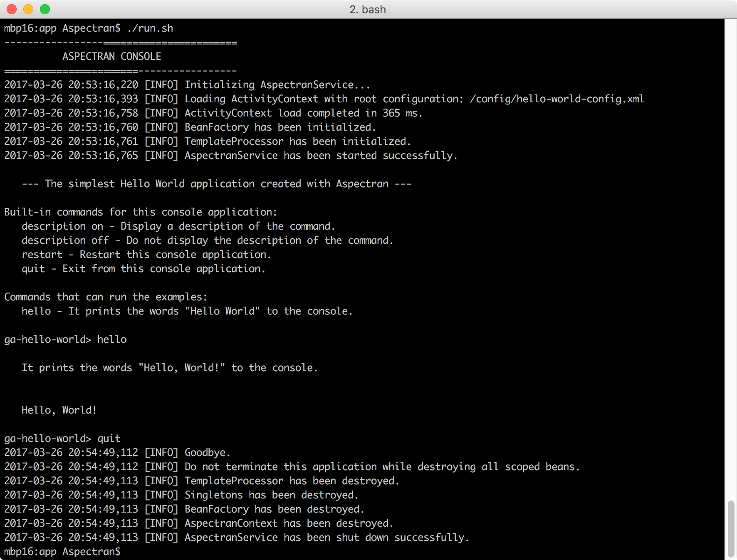Click the 'Hello, World!' output text
The width and height of the screenshot is (737, 560).
tap(59, 410)
